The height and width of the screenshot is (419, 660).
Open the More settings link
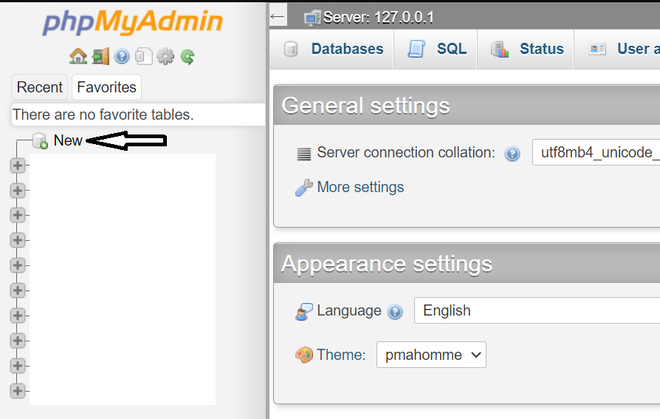coord(360,187)
